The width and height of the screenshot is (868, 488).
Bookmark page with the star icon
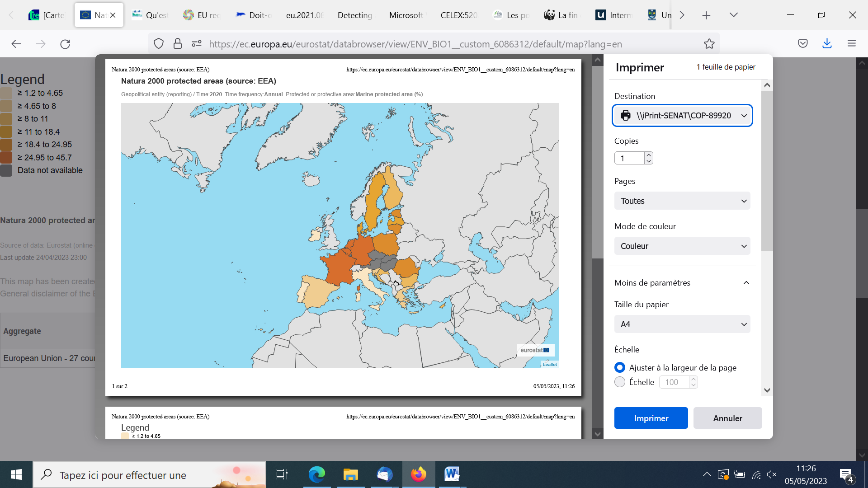point(709,44)
